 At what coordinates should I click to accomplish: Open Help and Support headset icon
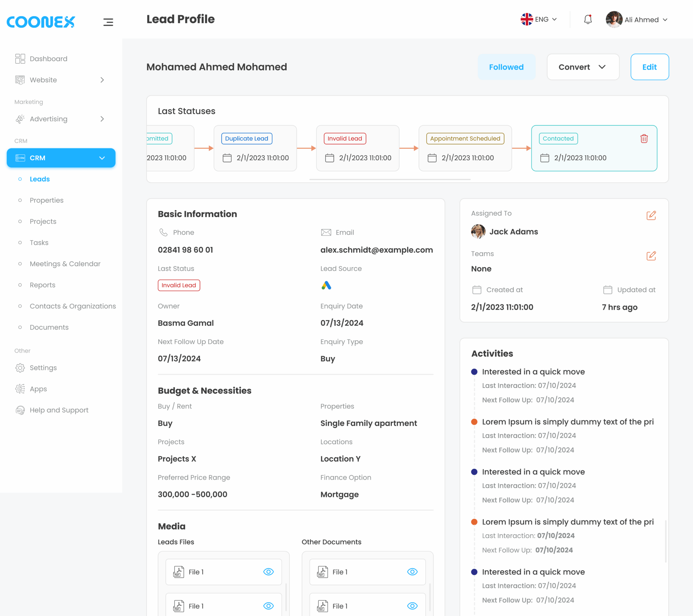[20, 410]
